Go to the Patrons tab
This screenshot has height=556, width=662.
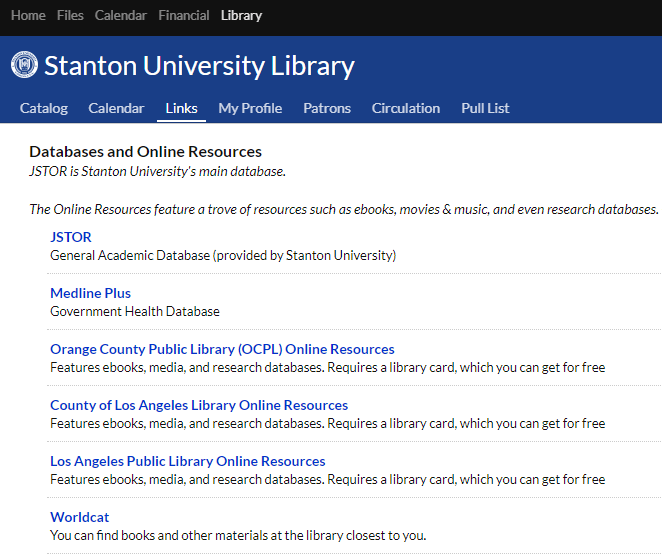327,108
